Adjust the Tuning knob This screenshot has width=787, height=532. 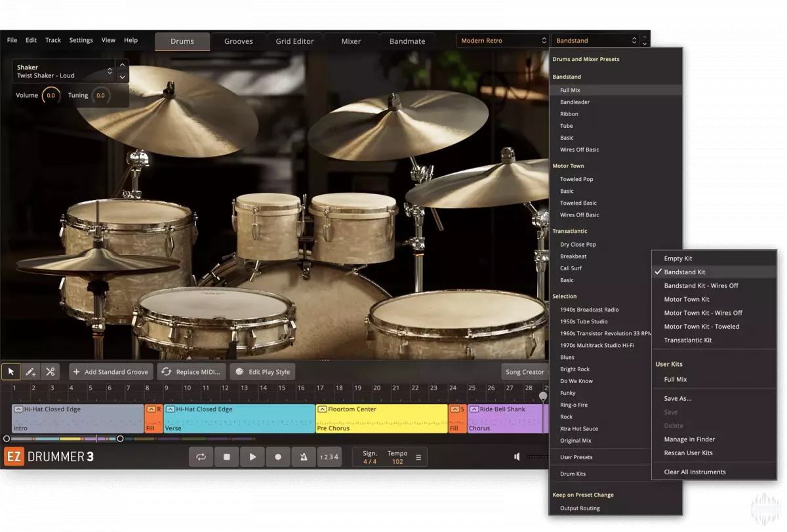[100, 96]
